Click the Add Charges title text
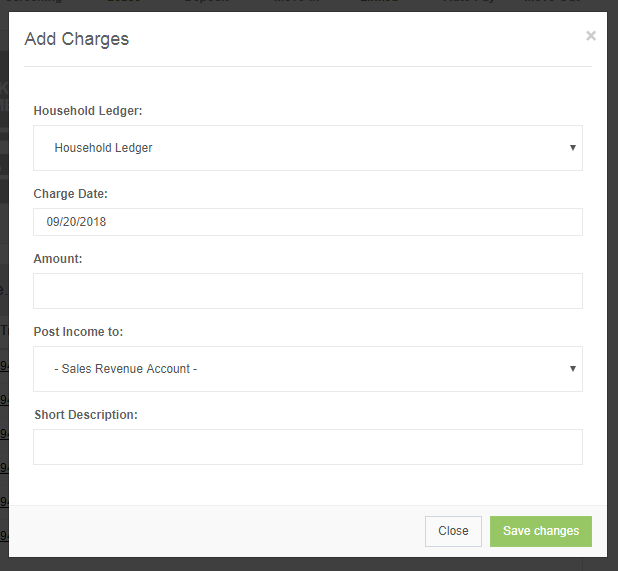This screenshot has width=618, height=571. pyautogui.click(x=77, y=39)
